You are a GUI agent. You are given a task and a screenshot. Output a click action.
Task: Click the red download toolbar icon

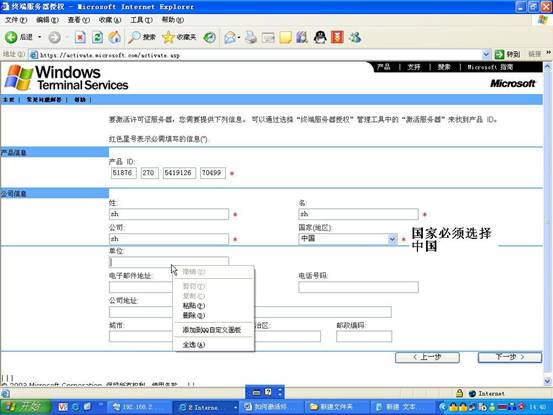[337, 37]
